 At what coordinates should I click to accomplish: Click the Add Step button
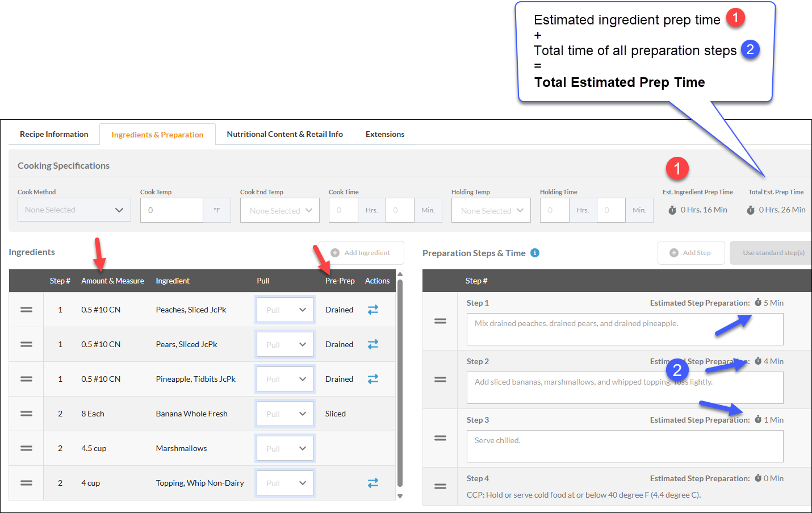(691, 253)
